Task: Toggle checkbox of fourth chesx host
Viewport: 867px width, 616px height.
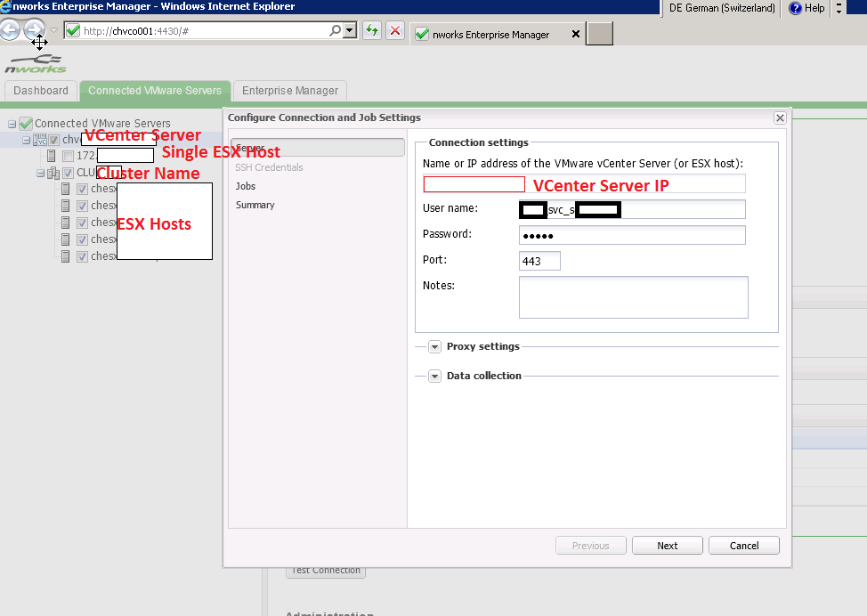Action: coord(83,239)
